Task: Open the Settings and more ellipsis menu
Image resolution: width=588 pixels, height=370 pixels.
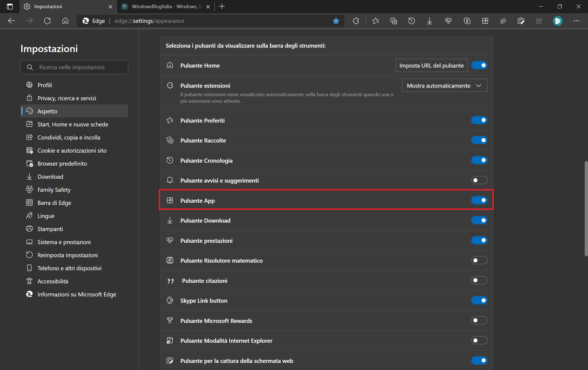Action: pos(577,21)
